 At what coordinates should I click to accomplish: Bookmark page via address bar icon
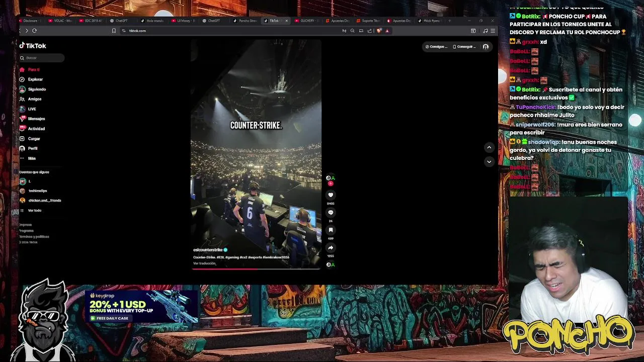coord(114,31)
